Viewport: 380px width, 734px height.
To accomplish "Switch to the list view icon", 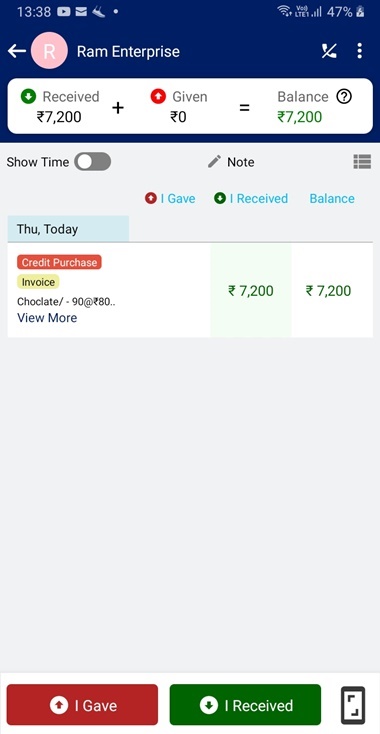I will click(x=362, y=162).
